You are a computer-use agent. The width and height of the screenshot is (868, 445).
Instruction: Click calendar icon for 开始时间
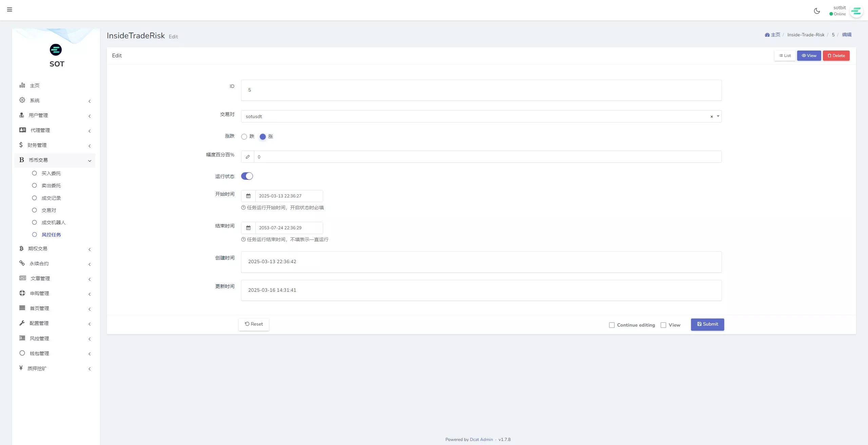pos(248,196)
